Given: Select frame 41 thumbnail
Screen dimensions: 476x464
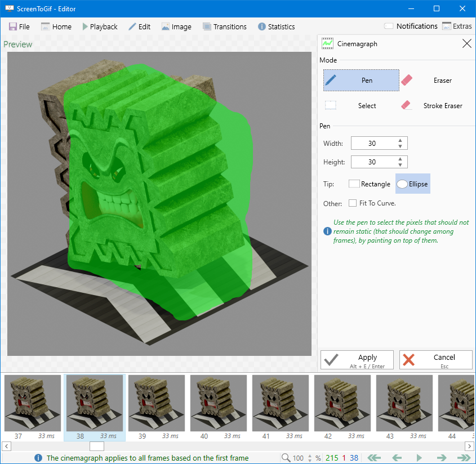Looking at the screenshot, I should coord(280,403).
